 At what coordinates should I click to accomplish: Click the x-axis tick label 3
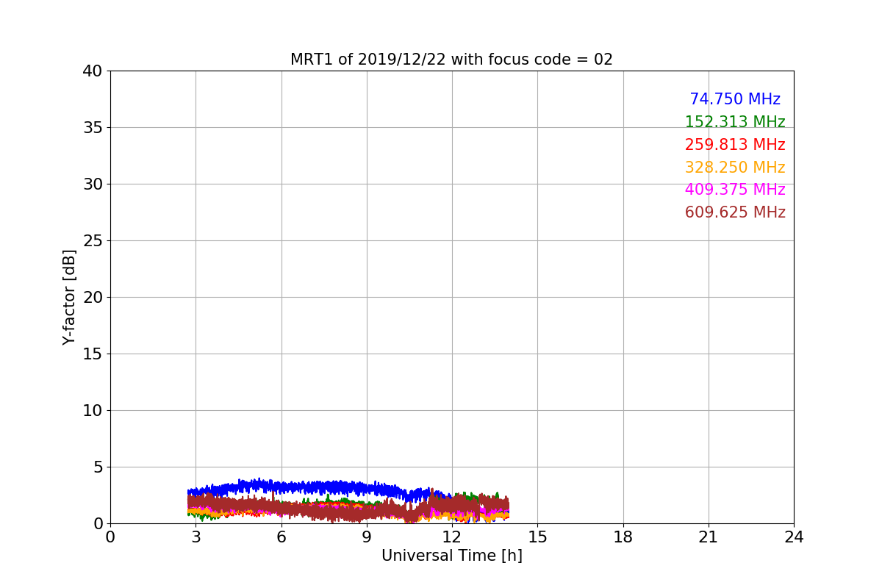click(x=196, y=537)
